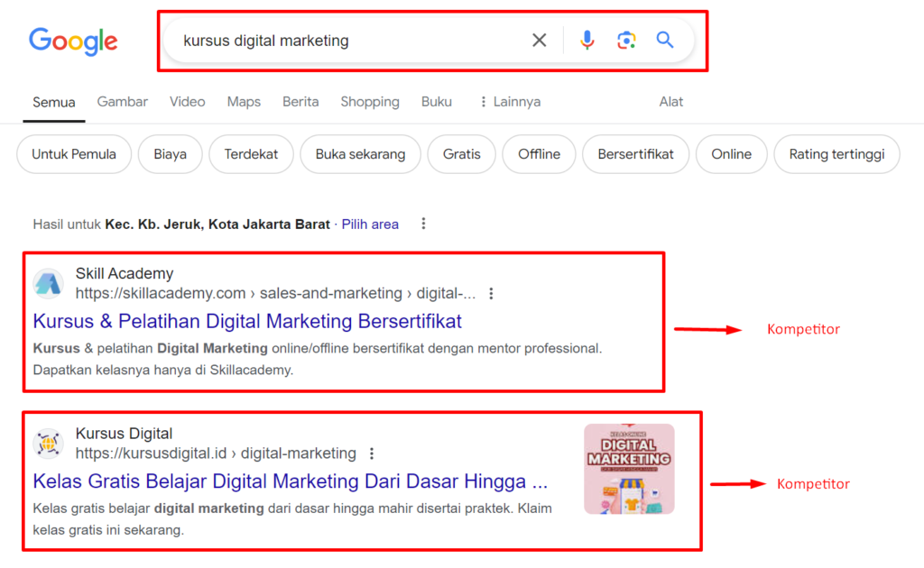Click the Skill Academy site name
The width and height of the screenshot is (924, 568).
pos(125,273)
